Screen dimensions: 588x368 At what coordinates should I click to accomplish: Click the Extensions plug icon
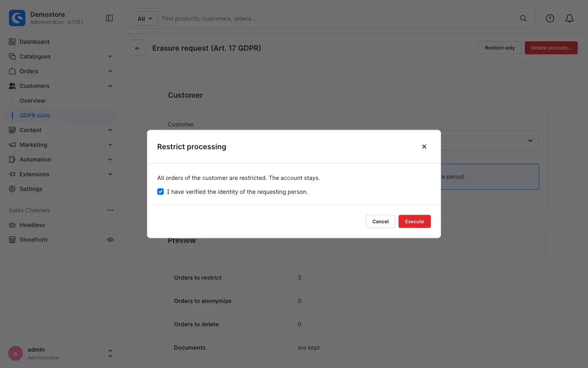pos(12,174)
